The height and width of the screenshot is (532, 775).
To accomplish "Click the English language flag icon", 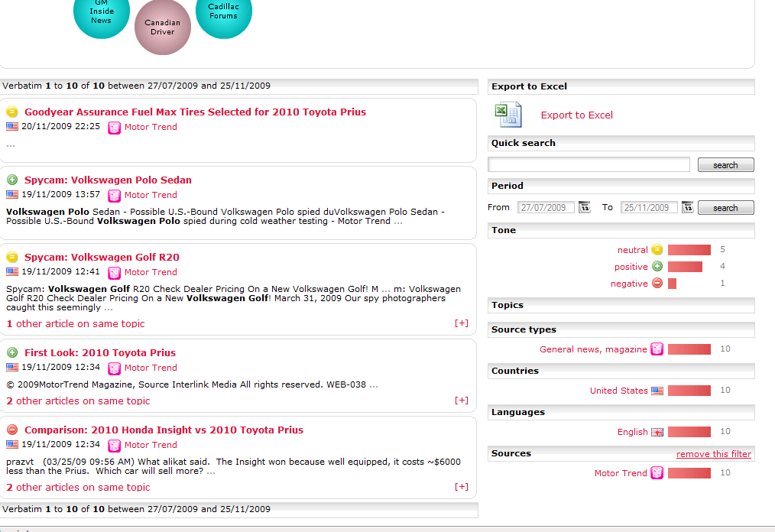I will coord(657,432).
